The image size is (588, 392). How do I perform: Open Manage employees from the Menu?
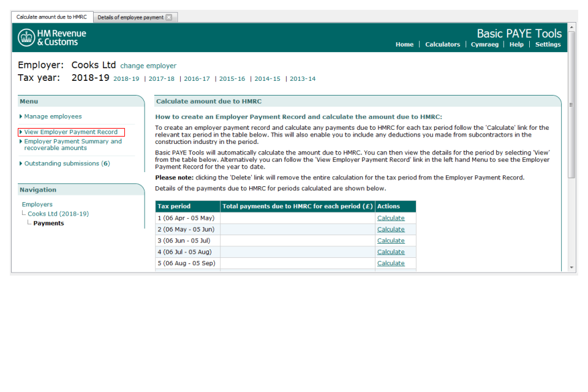pos(53,116)
